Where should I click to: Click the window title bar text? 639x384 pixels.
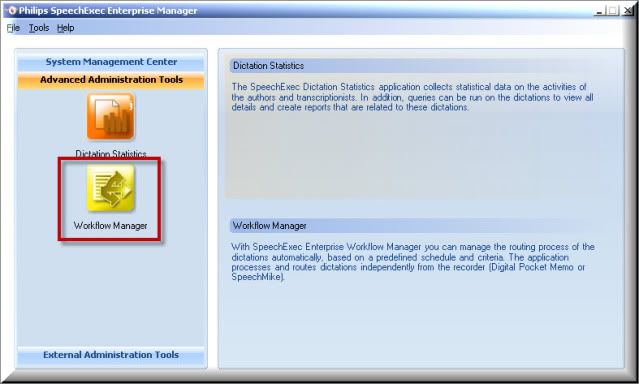tap(108, 11)
